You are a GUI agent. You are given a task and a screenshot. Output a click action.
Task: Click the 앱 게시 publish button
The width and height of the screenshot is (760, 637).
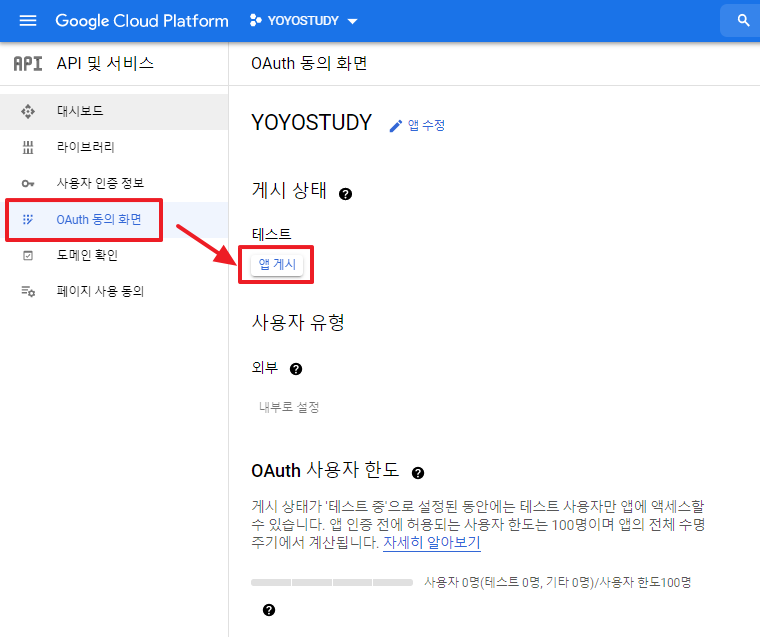click(x=277, y=265)
